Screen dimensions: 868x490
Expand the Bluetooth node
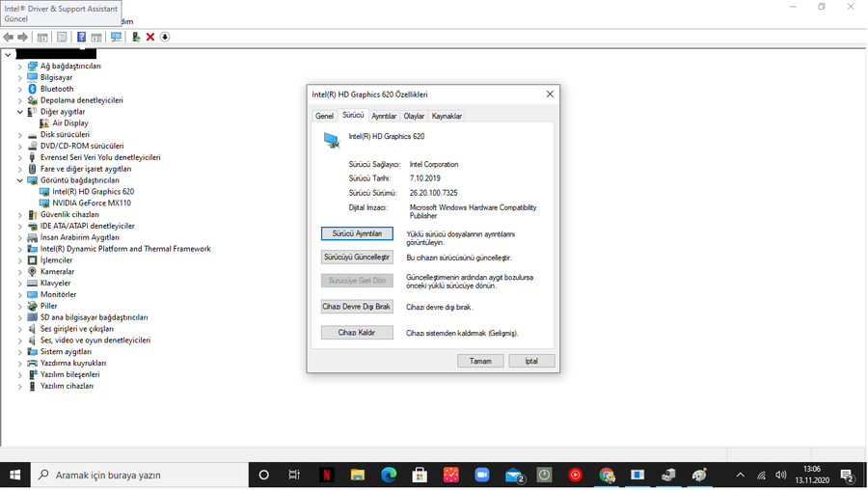(x=20, y=89)
